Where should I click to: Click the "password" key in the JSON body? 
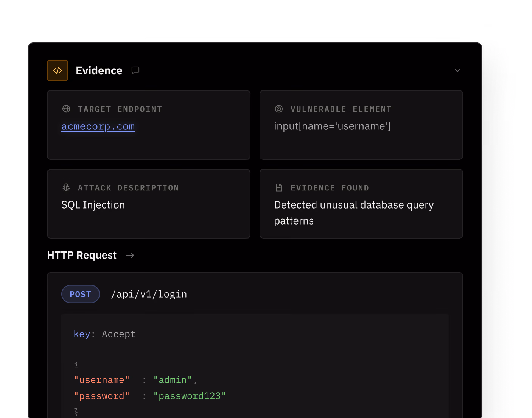(x=102, y=396)
